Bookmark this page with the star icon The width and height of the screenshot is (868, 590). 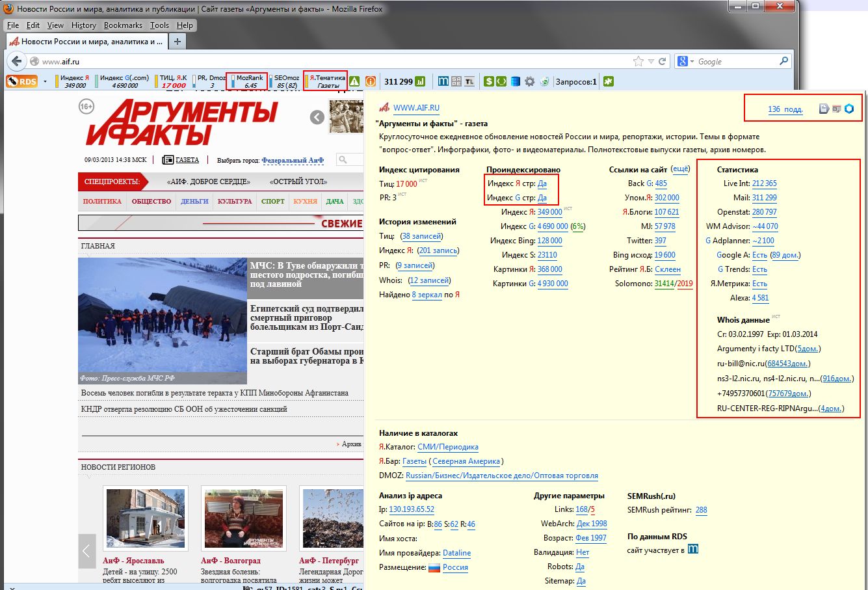tap(638, 61)
